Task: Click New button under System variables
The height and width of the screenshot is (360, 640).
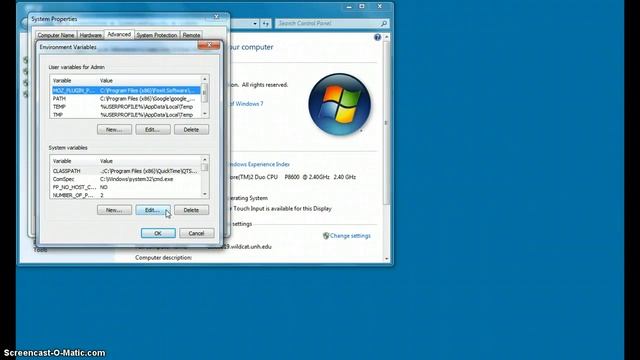Action: [114, 210]
